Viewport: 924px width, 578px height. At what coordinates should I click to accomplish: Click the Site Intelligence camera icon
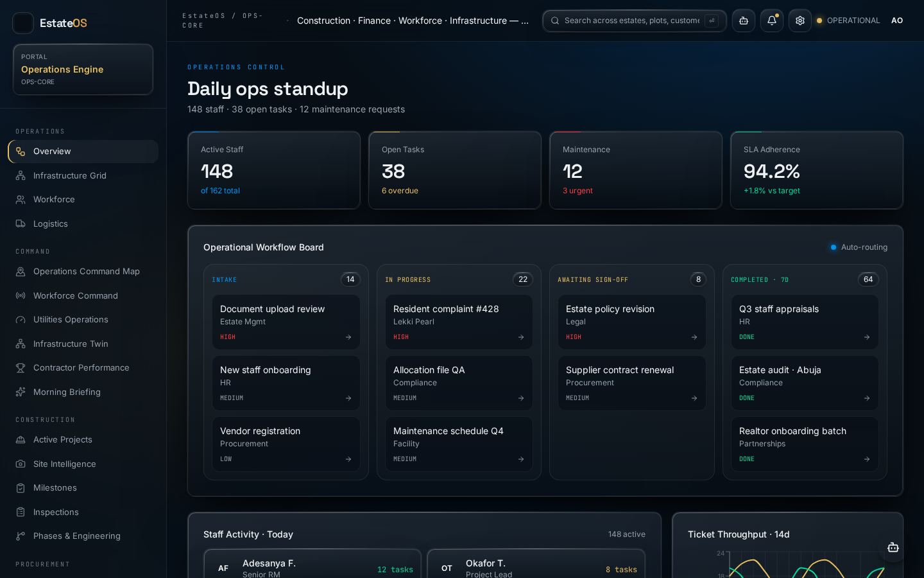pyautogui.click(x=21, y=464)
